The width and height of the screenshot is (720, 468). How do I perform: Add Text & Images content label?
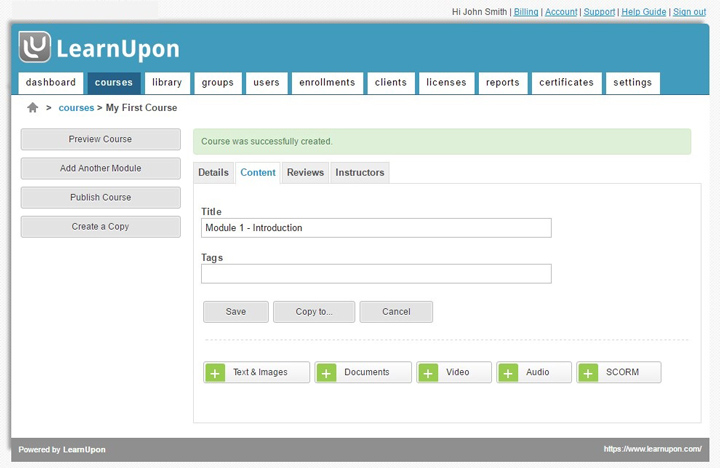(x=260, y=372)
